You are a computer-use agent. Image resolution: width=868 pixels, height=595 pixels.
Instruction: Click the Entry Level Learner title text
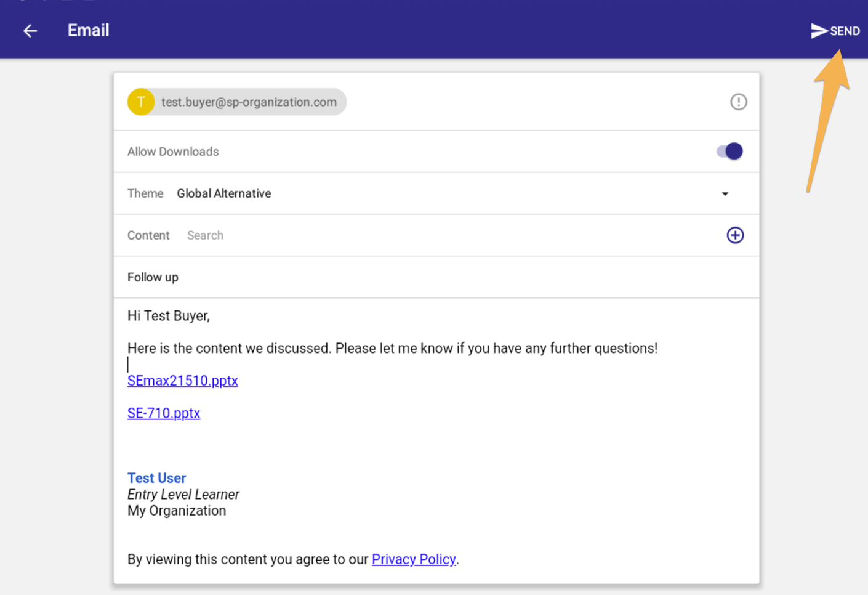click(183, 495)
